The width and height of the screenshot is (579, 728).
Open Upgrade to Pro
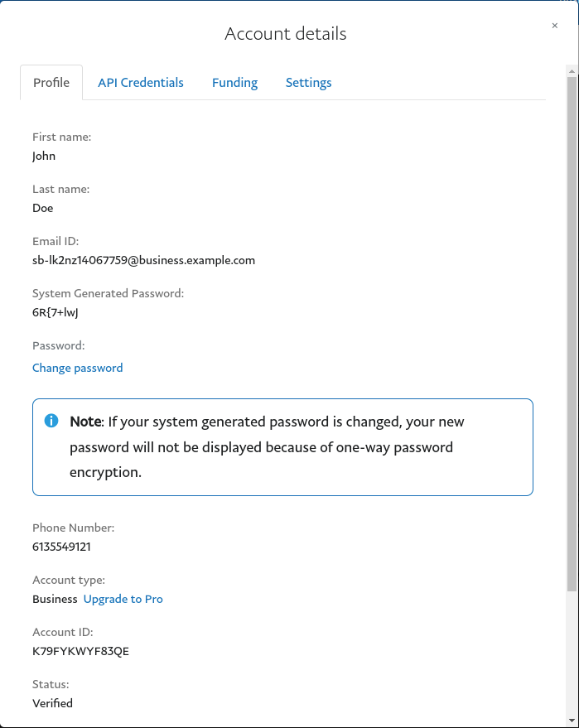[x=123, y=599]
